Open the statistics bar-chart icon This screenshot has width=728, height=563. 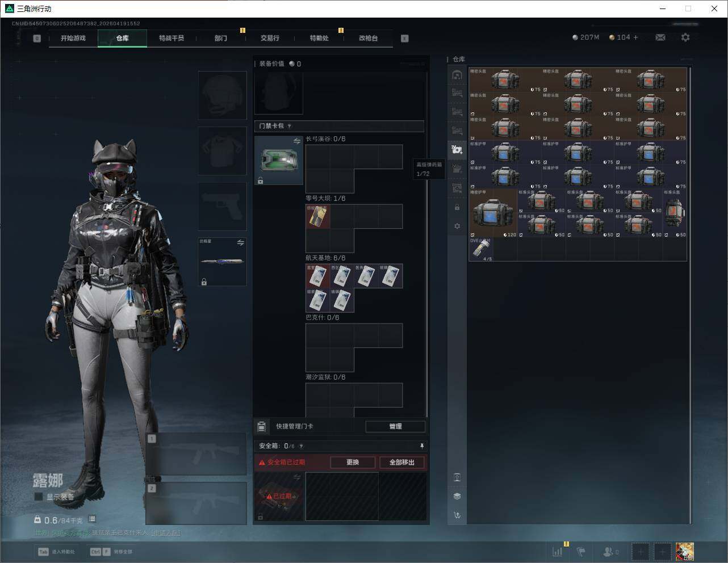click(x=558, y=551)
